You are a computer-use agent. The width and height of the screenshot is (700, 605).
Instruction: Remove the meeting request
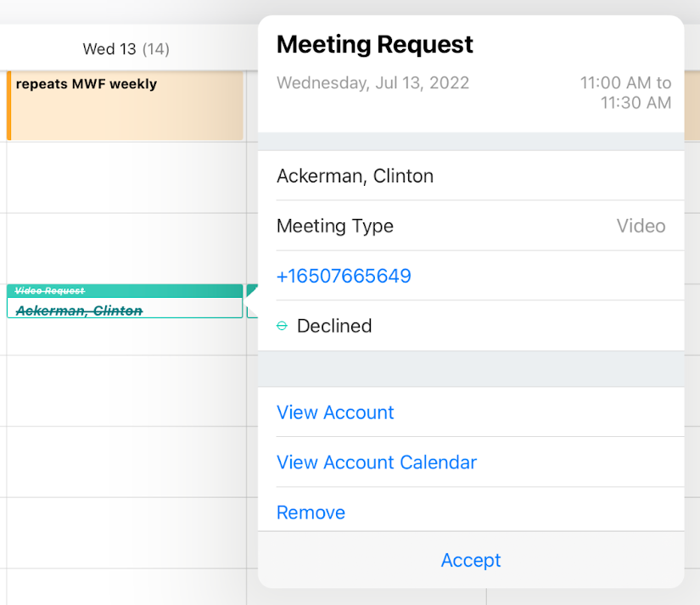pos(311,513)
